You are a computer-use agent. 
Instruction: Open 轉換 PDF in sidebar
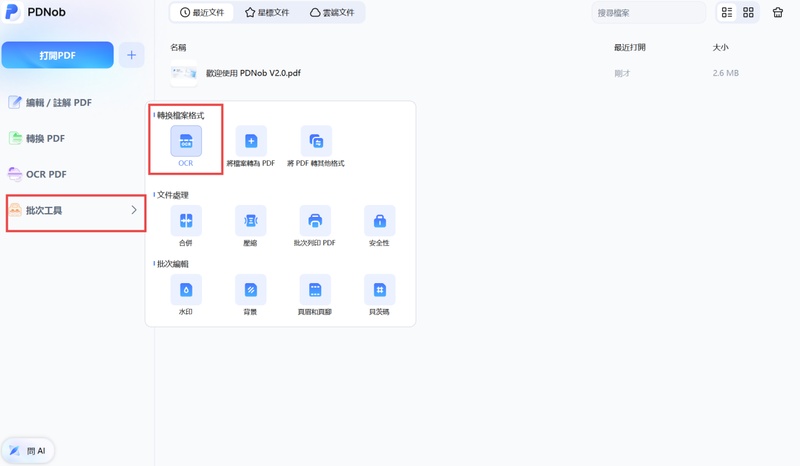tap(37, 138)
